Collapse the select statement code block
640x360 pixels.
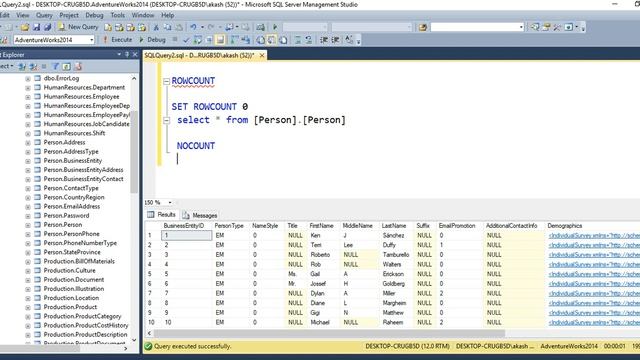click(167, 120)
